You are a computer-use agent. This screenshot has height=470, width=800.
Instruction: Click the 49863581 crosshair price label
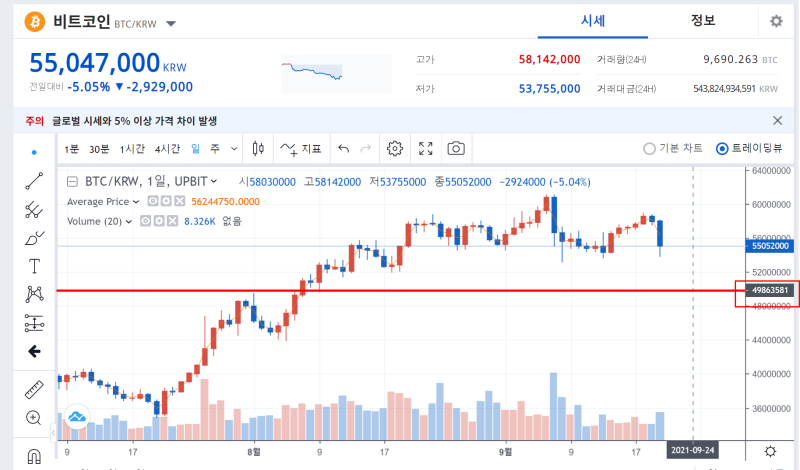[770, 290]
